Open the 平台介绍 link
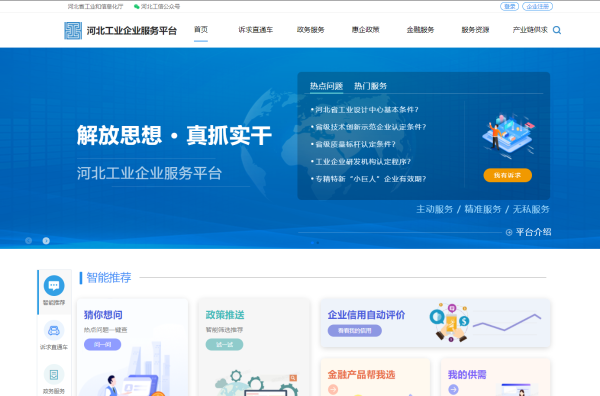This screenshot has height=396, width=600. pos(533,232)
